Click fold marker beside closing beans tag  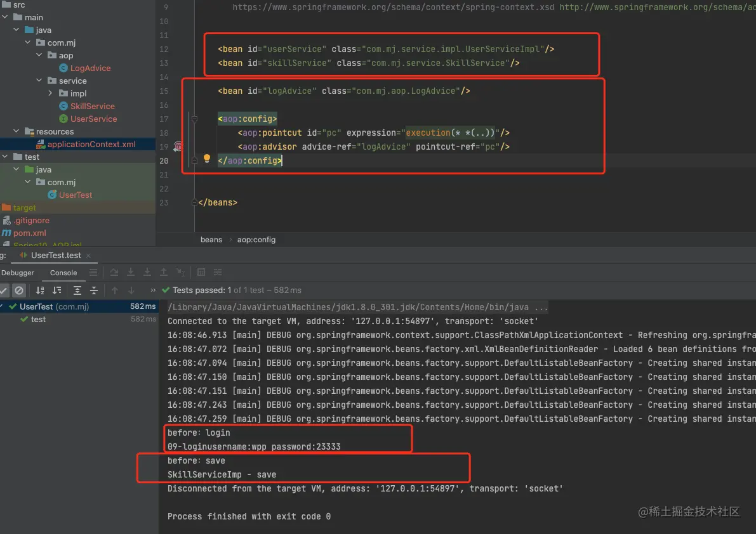(194, 202)
